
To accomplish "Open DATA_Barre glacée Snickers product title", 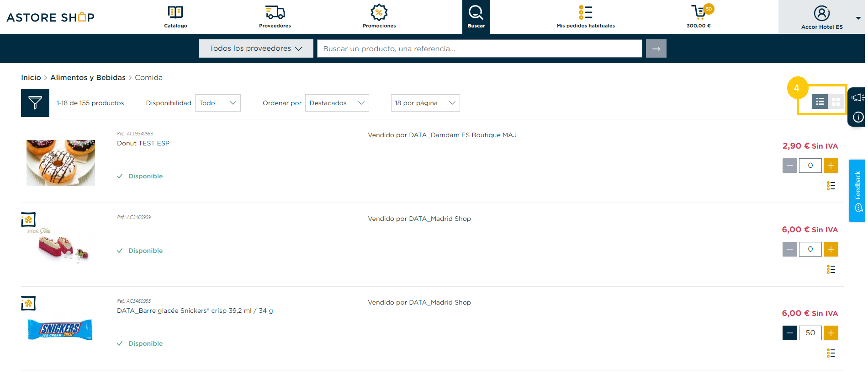I will click(195, 311).
